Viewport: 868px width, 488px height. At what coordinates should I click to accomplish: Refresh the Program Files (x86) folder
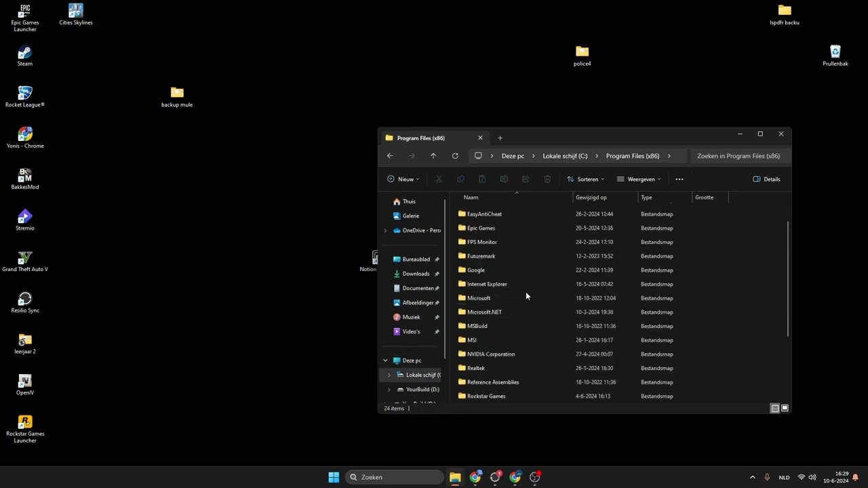[455, 156]
